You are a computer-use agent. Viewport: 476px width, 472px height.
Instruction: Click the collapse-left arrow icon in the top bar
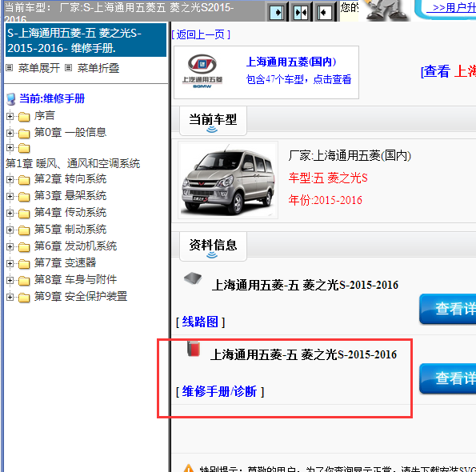pyautogui.click(x=325, y=13)
